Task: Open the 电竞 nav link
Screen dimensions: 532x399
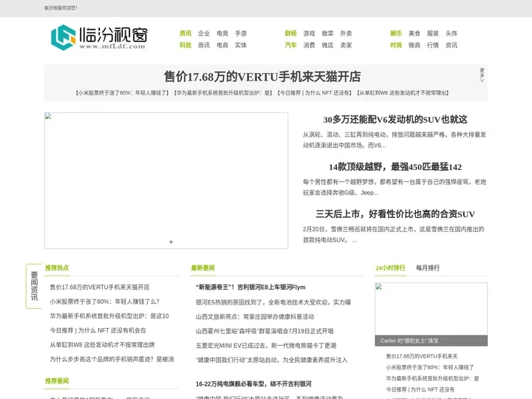Action: pyautogui.click(x=222, y=33)
